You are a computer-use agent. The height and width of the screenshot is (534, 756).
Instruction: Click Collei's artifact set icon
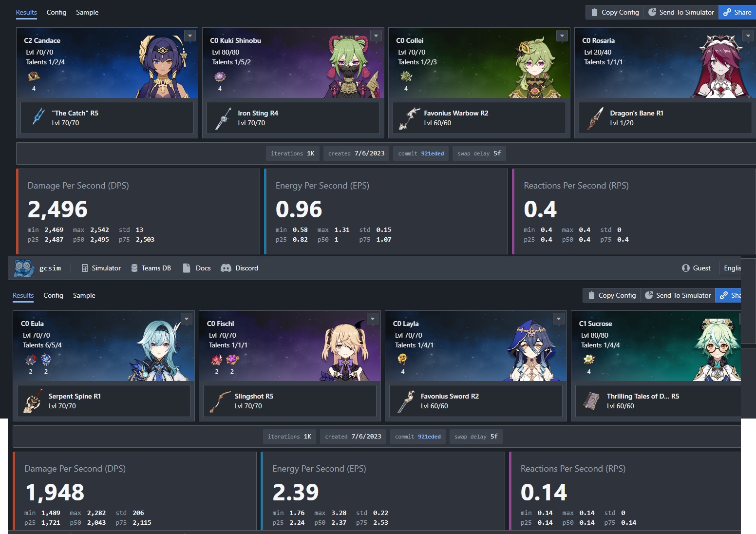(x=406, y=76)
